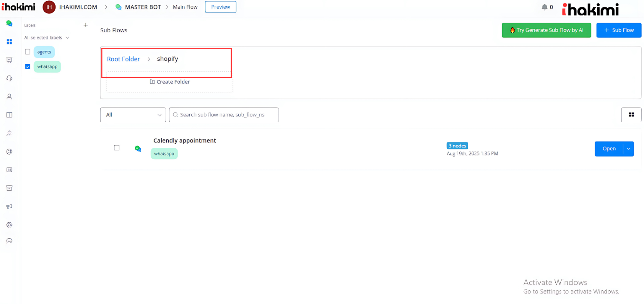Navigate to Root Folder breadcrumb
The height and width of the screenshot is (304, 644).
pyautogui.click(x=123, y=59)
